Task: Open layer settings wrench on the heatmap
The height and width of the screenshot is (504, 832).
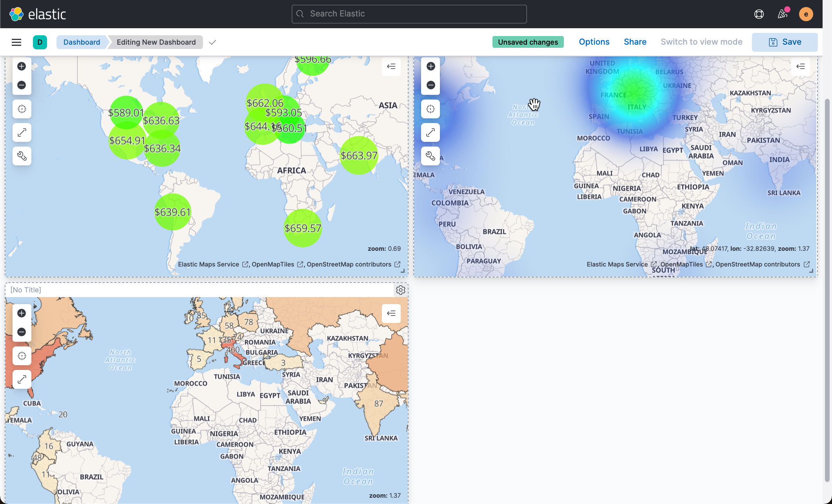Action: click(x=431, y=156)
